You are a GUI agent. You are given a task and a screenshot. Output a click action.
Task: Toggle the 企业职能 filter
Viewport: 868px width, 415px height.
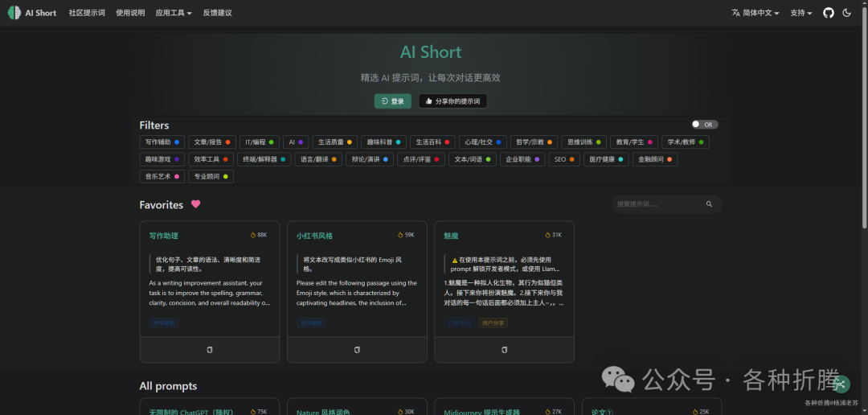pos(522,159)
